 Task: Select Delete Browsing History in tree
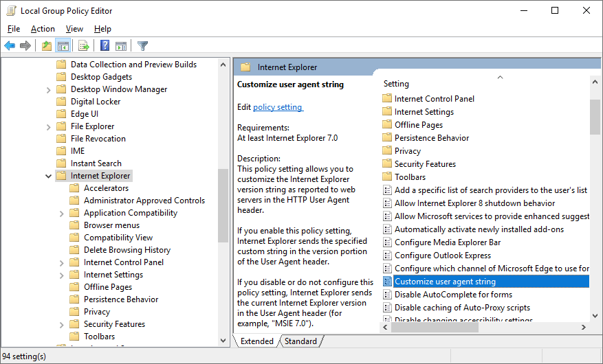tap(127, 250)
